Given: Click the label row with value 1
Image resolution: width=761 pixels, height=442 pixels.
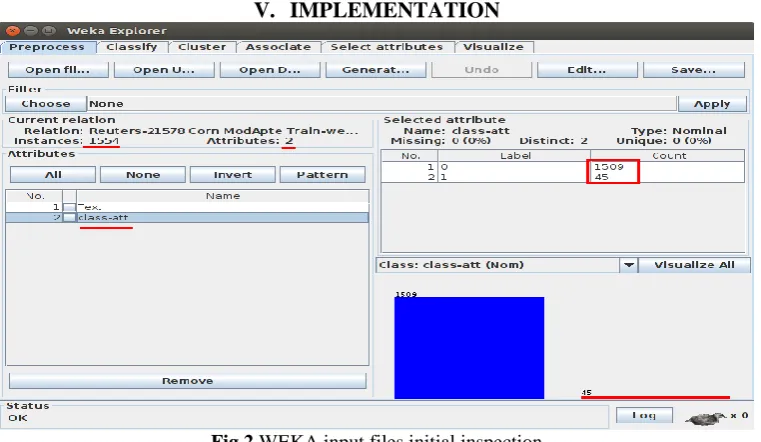Looking at the screenshot, I should pyautogui.click(x=562, y=177).
